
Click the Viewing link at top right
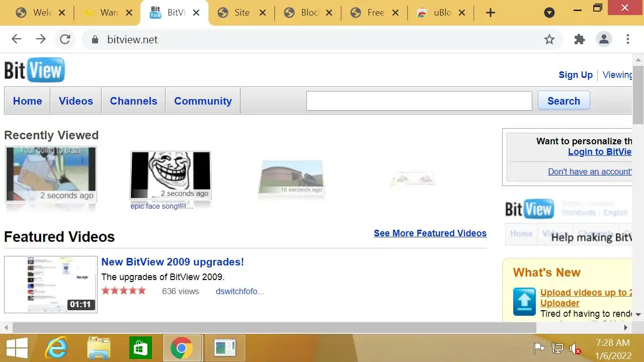coord(617,75)
